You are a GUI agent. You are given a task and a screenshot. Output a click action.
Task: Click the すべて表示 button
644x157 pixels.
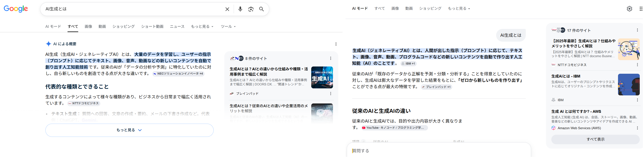[595, 139]
